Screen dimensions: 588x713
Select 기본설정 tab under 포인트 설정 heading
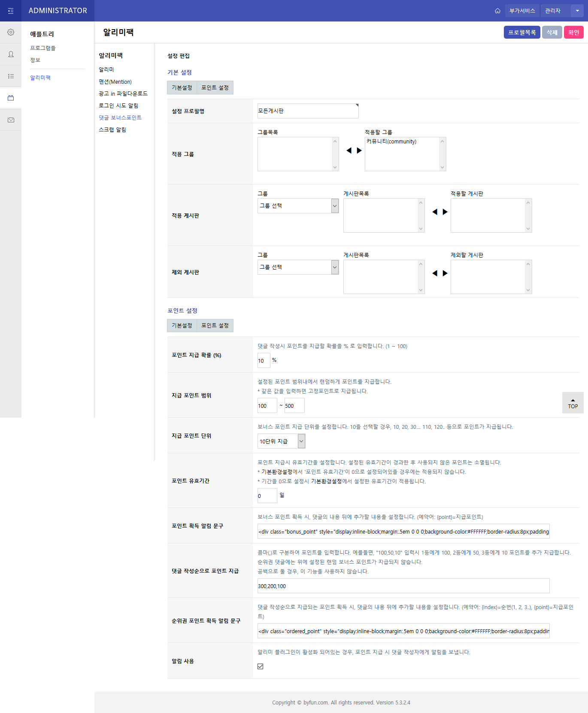(182, 325)
